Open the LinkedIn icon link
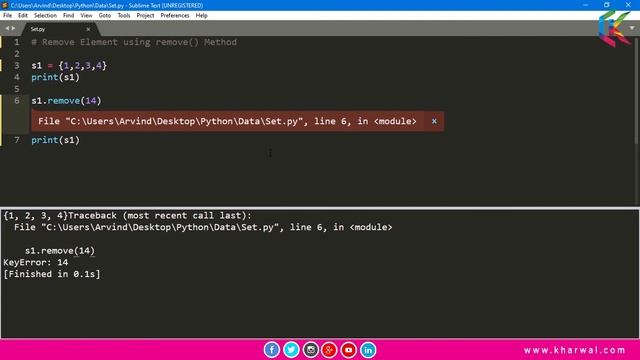The width and height of the screenshot is (640, 360). [368, 350]
